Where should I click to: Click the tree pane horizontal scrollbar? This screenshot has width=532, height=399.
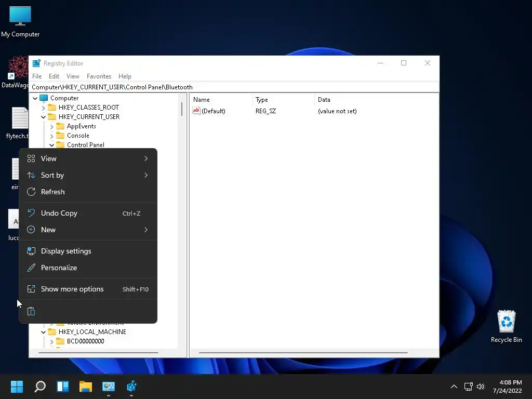coord(98,353)
